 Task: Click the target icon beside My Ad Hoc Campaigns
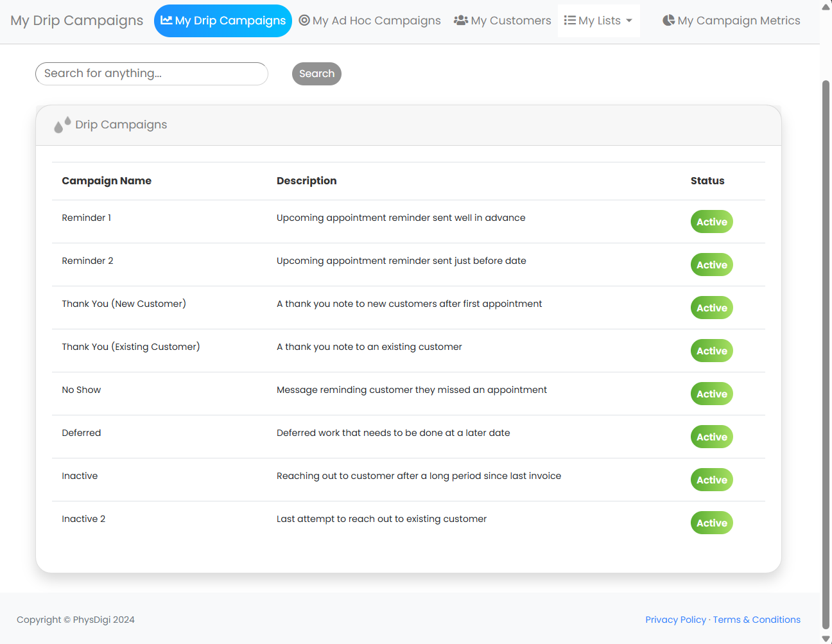(304, 20)
